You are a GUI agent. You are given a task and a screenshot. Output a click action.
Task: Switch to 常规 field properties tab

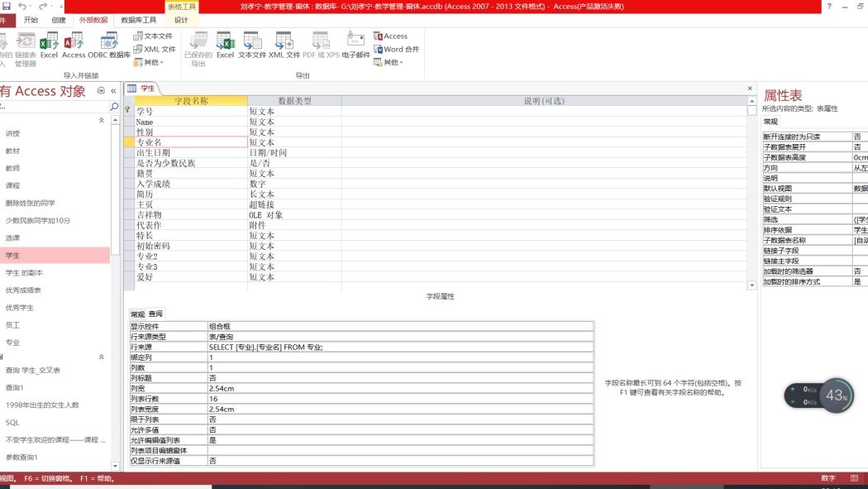(x=137, y=314)
